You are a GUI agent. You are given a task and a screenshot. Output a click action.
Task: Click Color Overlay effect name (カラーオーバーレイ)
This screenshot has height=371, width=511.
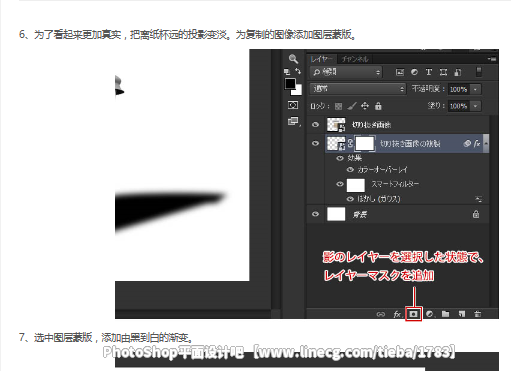coord(383,170)
